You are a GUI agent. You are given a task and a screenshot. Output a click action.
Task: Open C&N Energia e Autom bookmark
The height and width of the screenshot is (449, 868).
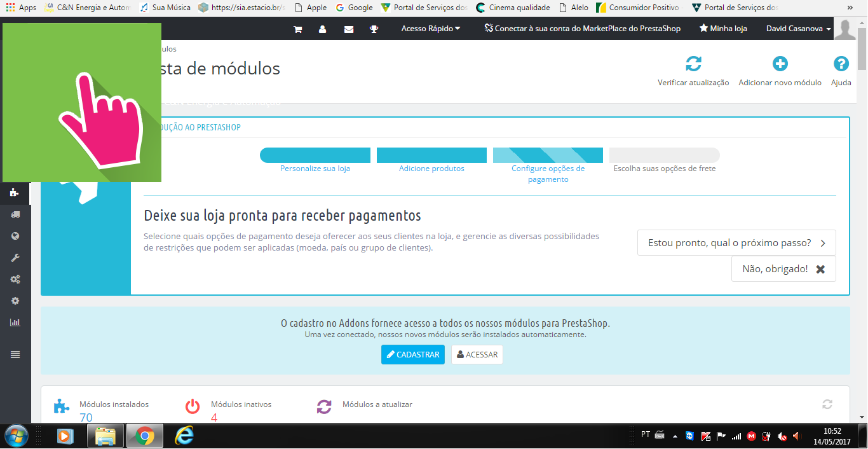click(x=88, y=8)
